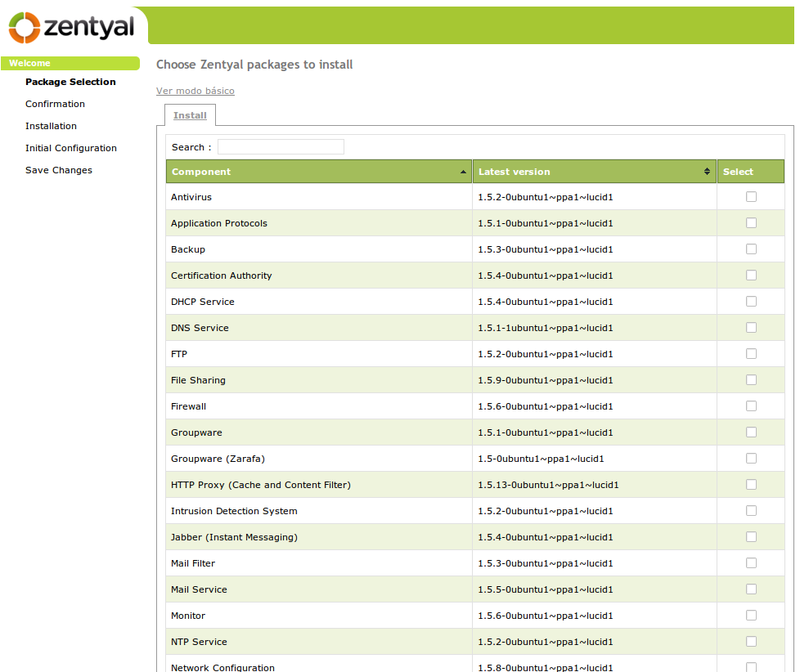Tick the Intrusion Detection System checkbox
The height and width of the screenshot is (672, 800).
point(751,510)
